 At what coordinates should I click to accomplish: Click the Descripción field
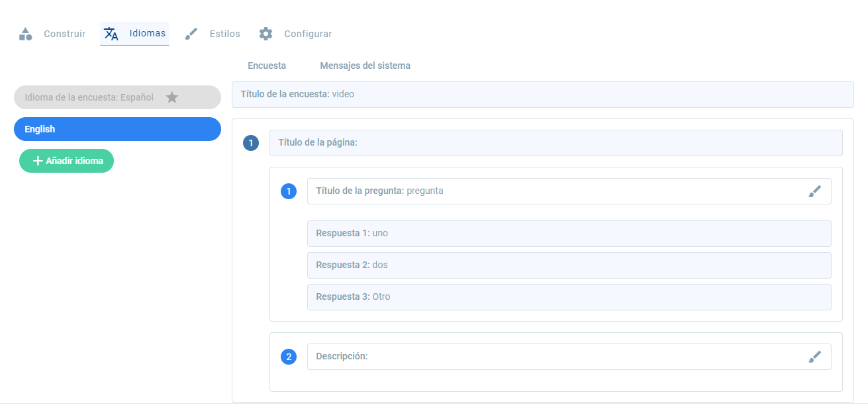569,357
